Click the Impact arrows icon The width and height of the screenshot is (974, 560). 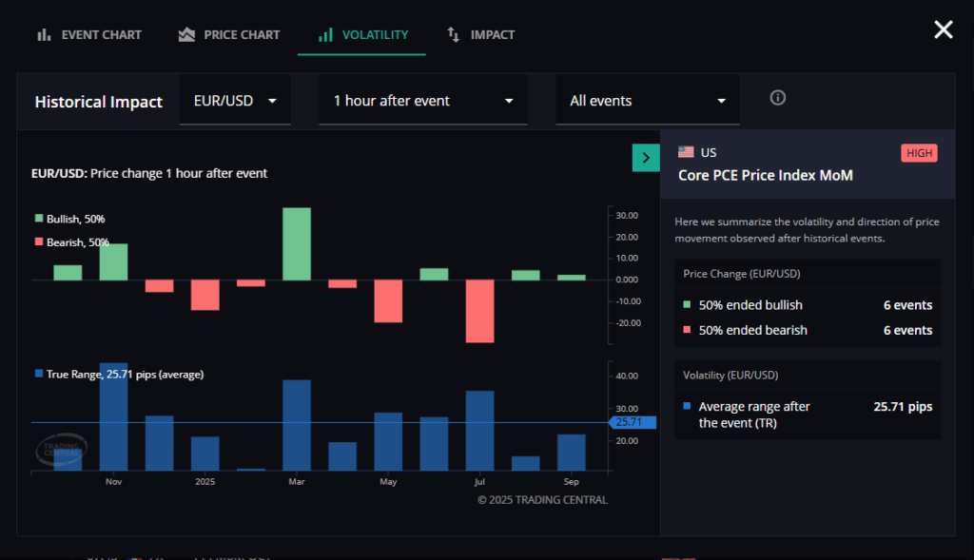point(454,35)
